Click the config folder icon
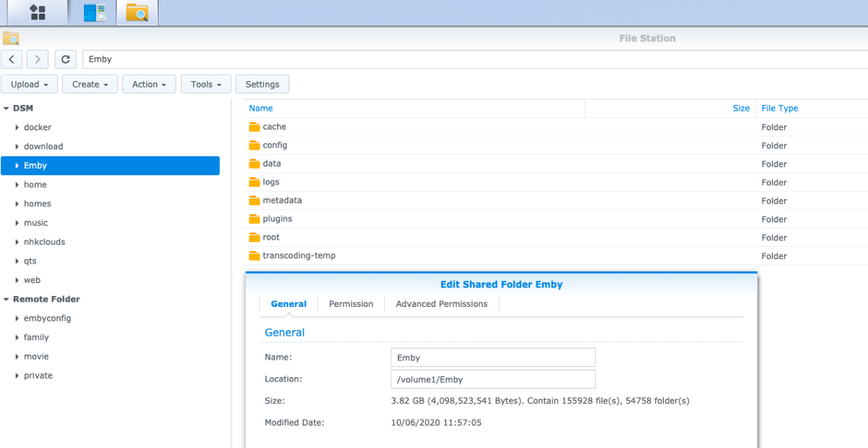The height and width of the screenshot is (448, 868). pos(254,145)
